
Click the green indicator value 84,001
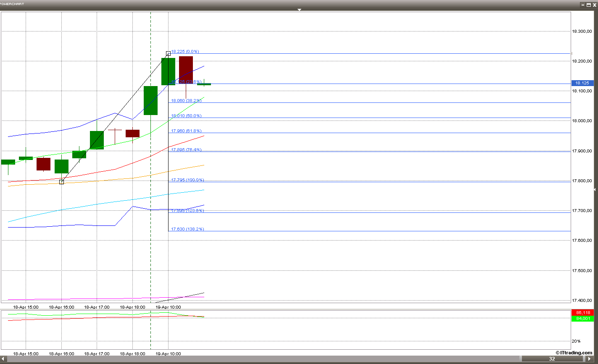[x=583, y=318]
